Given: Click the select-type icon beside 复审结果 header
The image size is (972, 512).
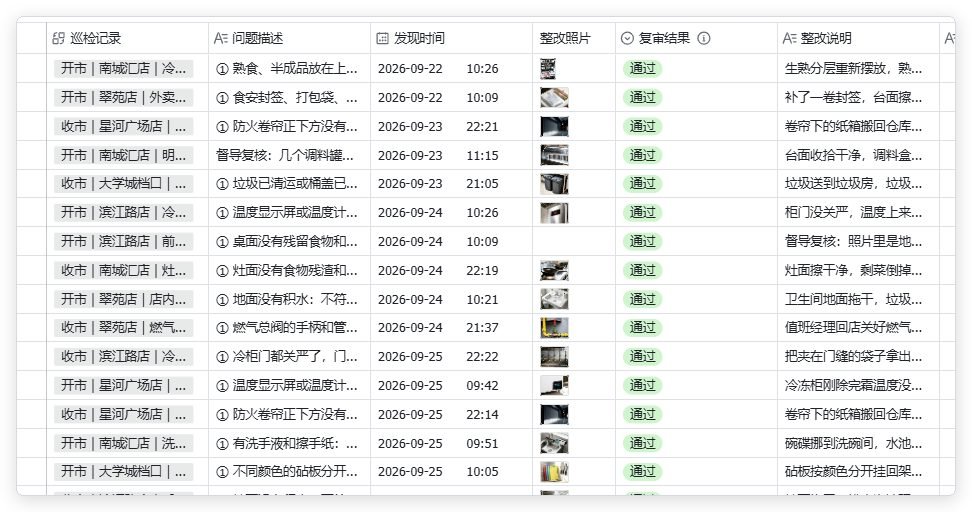Looking at the screenshot, I should [627, 38].
